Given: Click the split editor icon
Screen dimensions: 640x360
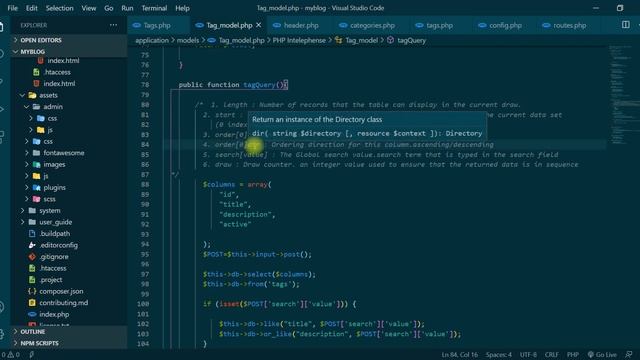Looking at the screenshot, I should coord(625,25).
